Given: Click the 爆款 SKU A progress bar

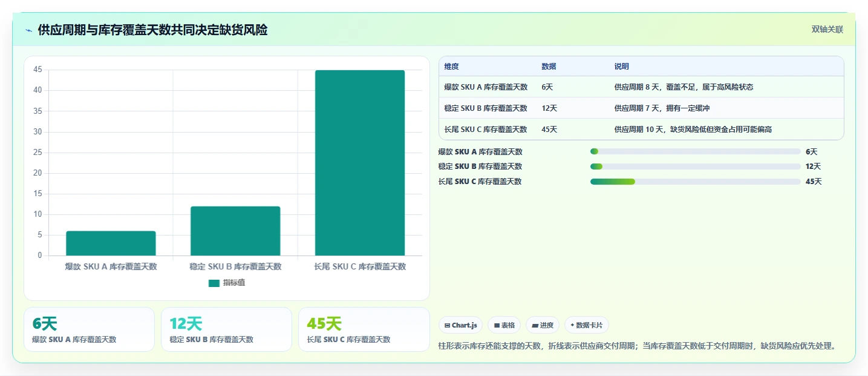Looking at the screenshot, I should pos(696,151).
